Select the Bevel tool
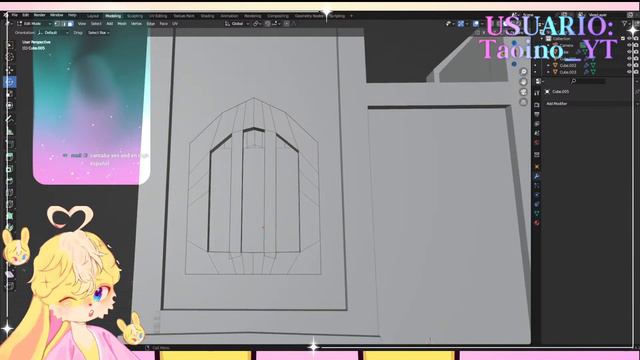Viewport: 640px width, 360px height. pyautogui.click(x=10, y=180)
